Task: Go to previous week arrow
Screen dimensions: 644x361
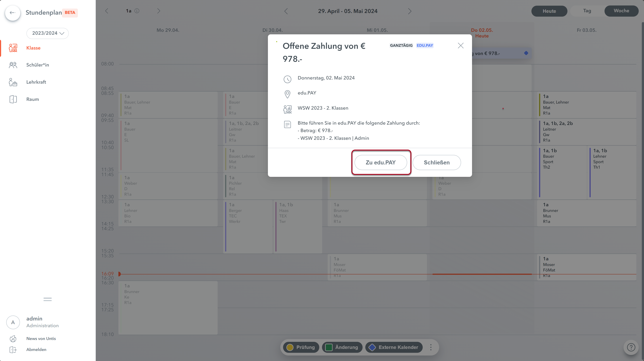Action: (x=286, y=11)
